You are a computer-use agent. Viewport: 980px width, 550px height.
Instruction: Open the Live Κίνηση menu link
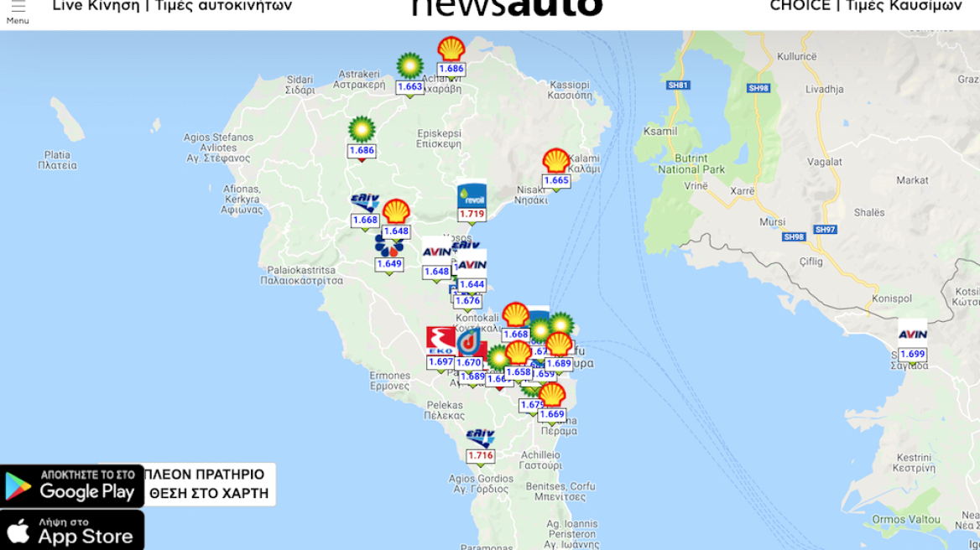coord(96,6)
